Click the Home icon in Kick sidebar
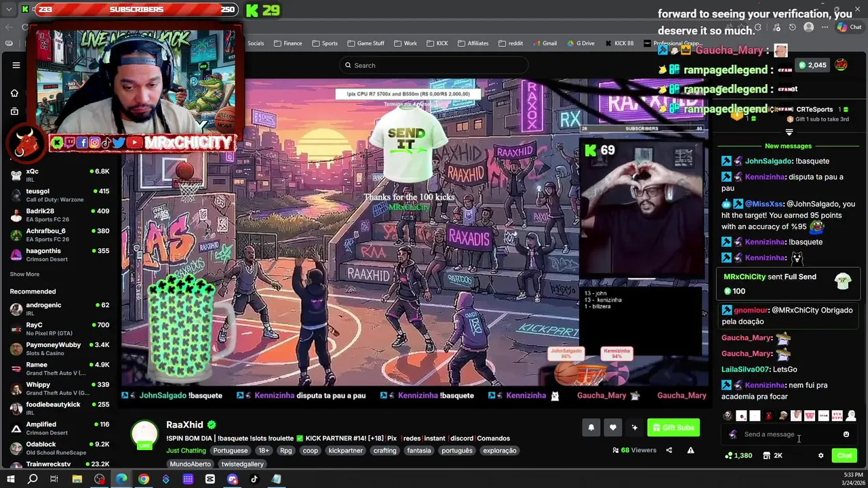868x488 pixels. [x=14, y=93]
